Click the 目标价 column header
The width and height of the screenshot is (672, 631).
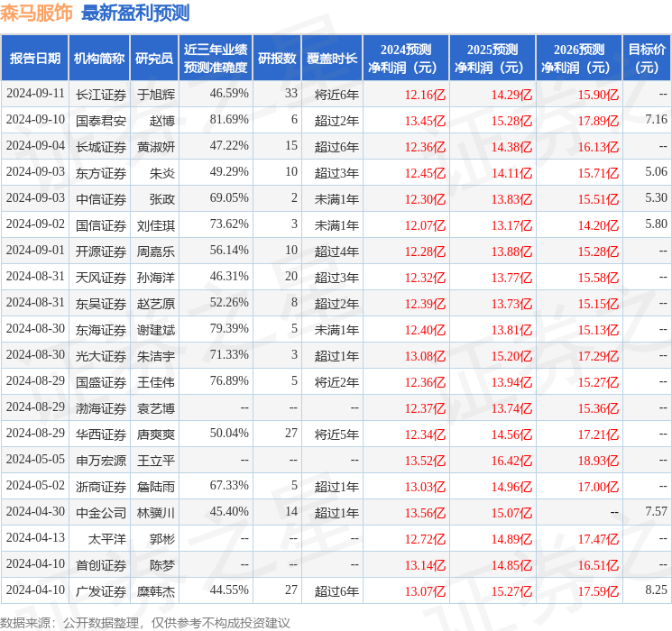pos(647,59)
